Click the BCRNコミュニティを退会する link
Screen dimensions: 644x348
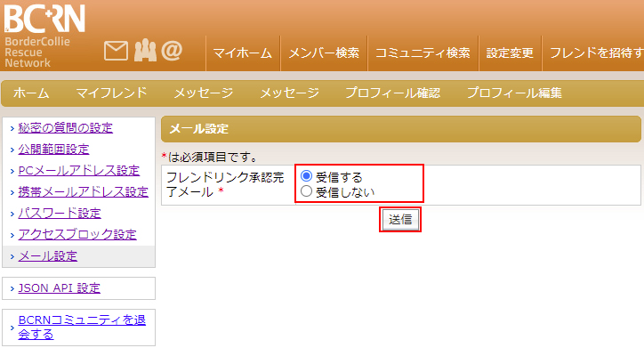tap(82, 327)
